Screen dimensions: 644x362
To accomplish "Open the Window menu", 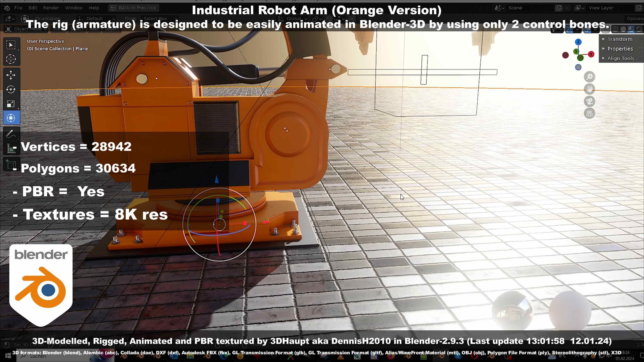I will pyautogui.click(x=74, y=8).
